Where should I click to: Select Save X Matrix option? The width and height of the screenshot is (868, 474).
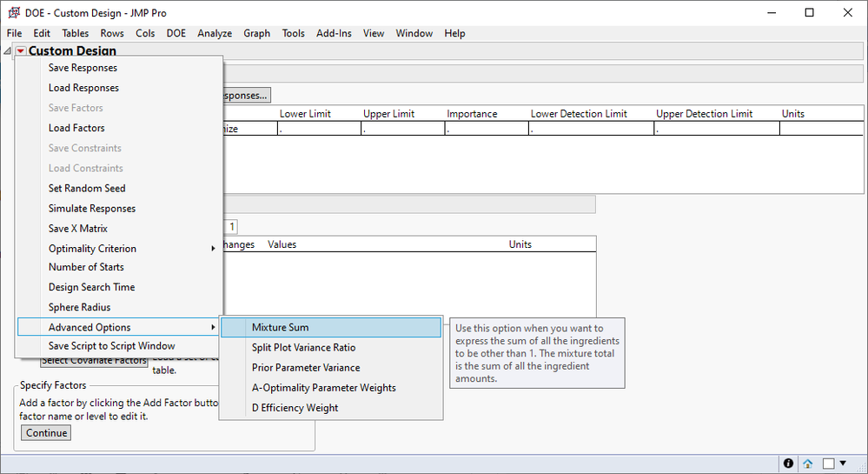coord(120,229)
